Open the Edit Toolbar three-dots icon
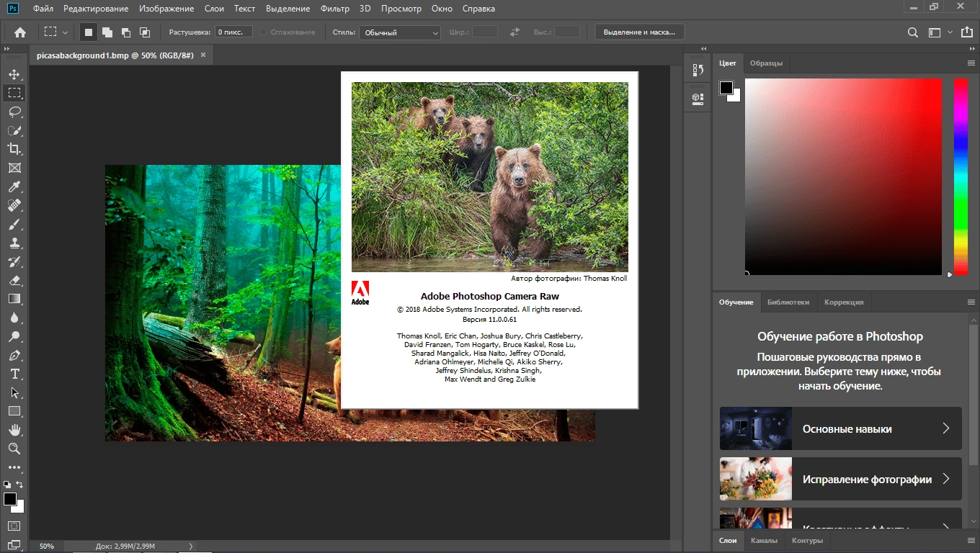 point(14,467)
